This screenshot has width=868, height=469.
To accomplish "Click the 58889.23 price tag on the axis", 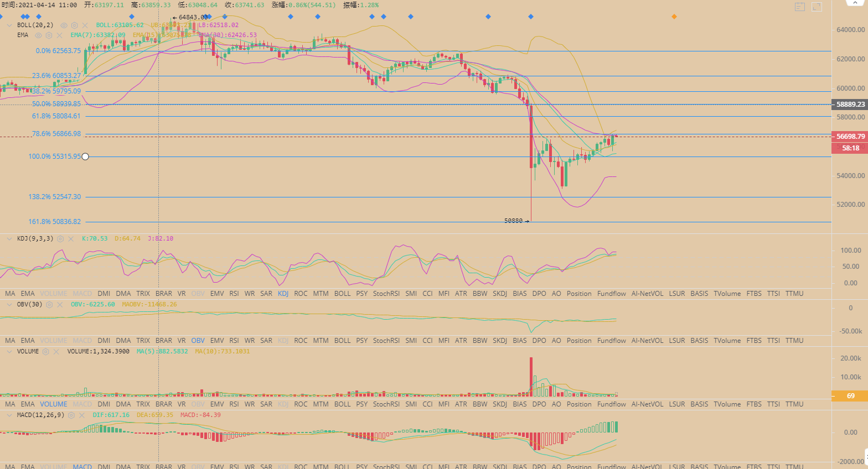I will pos(850,104).
